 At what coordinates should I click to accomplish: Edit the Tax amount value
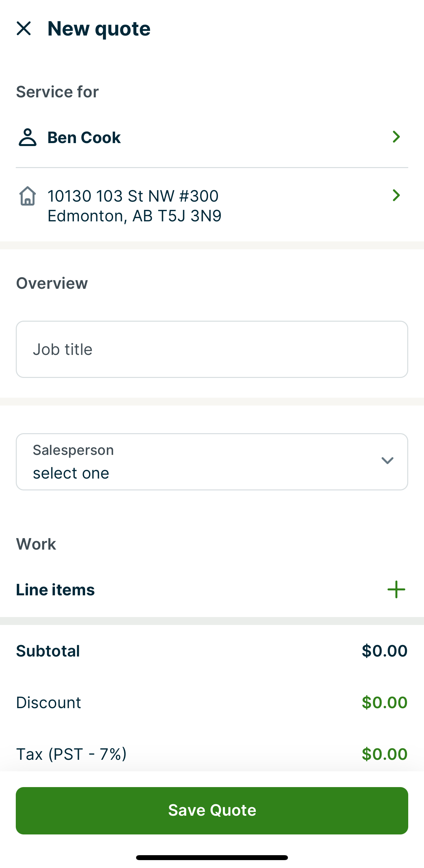click(x=384, y=754)
